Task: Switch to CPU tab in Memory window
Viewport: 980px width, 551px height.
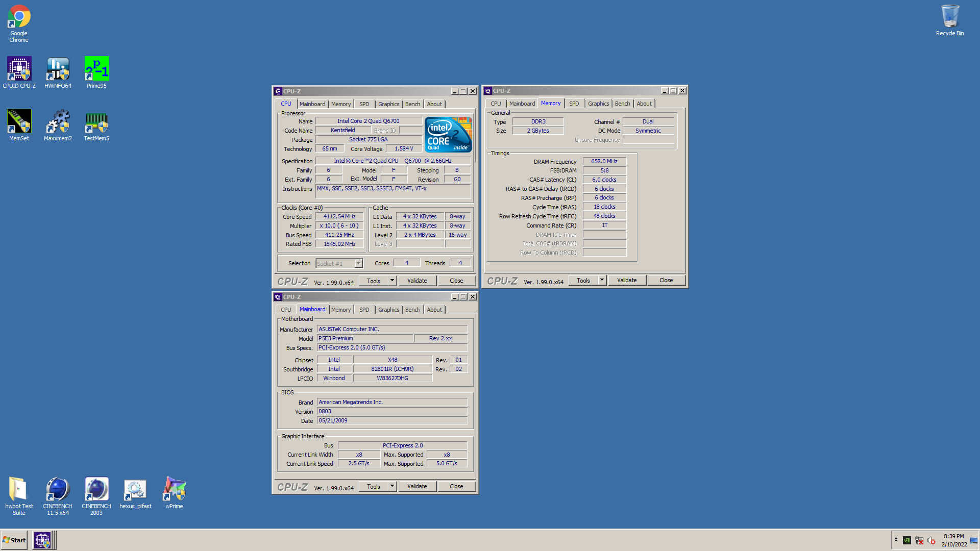Action: coord(496,104)
